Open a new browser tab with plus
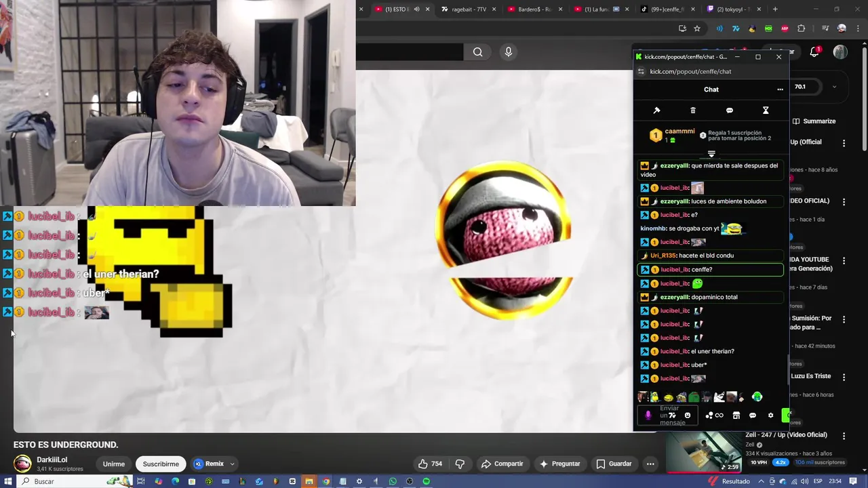Viewport: 868px width, 488px height. point(775,9)
